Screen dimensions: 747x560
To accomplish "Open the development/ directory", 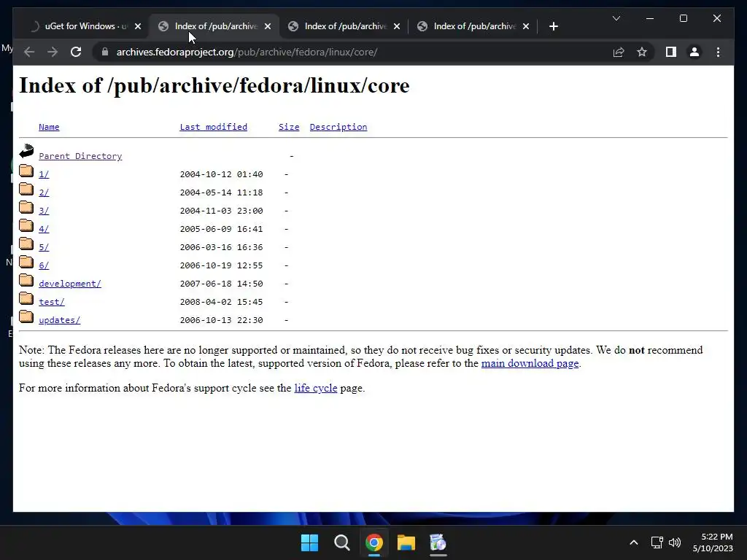I will coord(69,284).
